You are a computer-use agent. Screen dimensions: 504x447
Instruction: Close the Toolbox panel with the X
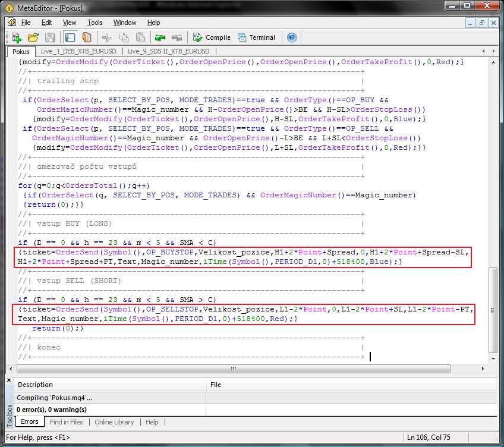9,380
